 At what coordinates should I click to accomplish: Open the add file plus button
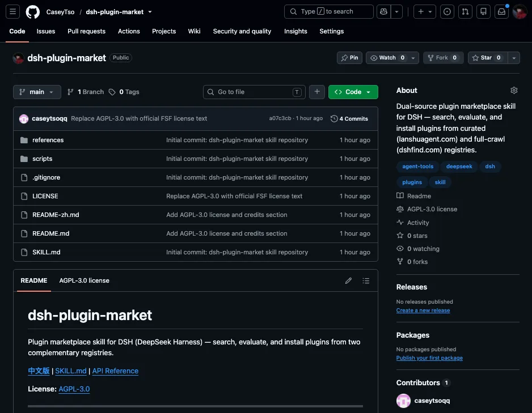coord(317,92)
